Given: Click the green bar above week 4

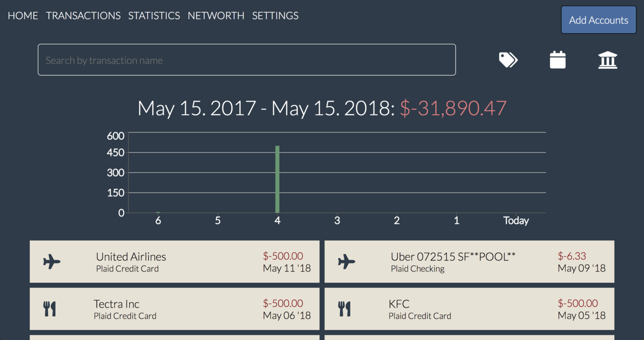Looking at the screenshot, I should [x=277, y=179].
